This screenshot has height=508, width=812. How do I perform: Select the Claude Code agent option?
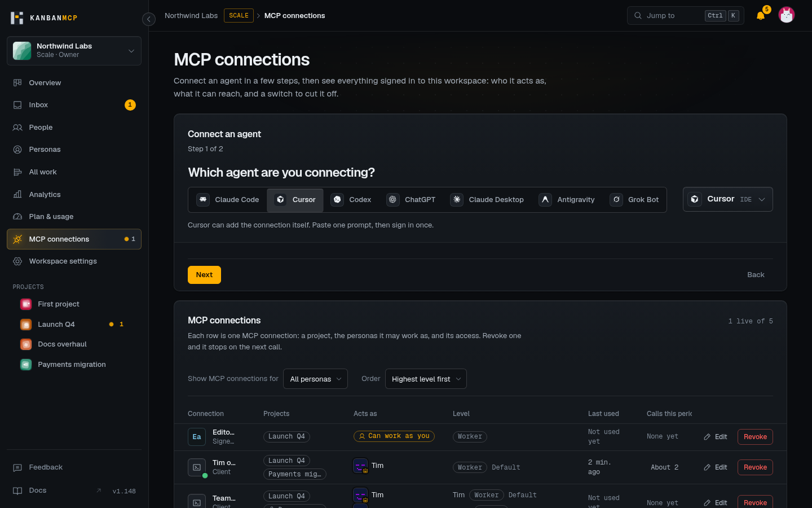pyautogui.click(x=228, y=200)
